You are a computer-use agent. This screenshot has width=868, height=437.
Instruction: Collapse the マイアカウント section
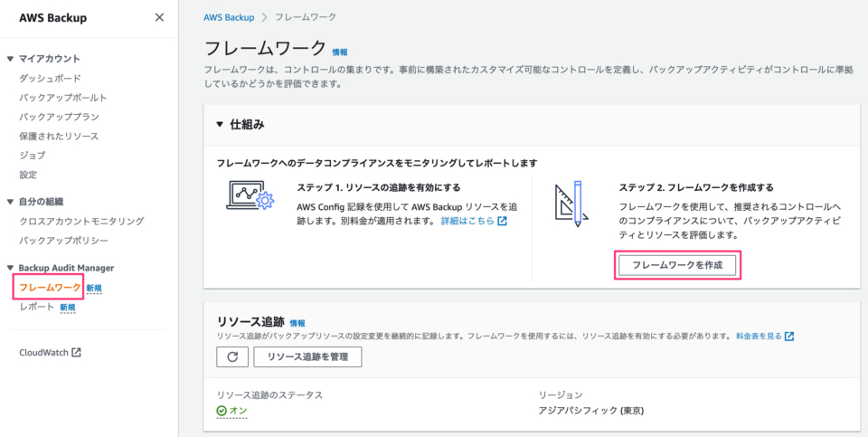tap(10, 59)
